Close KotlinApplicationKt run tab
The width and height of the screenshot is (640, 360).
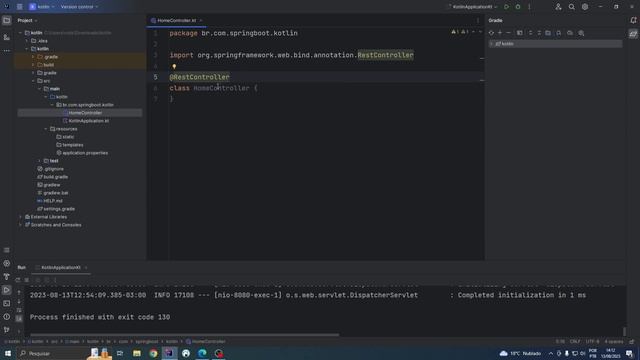pos(86,268)
